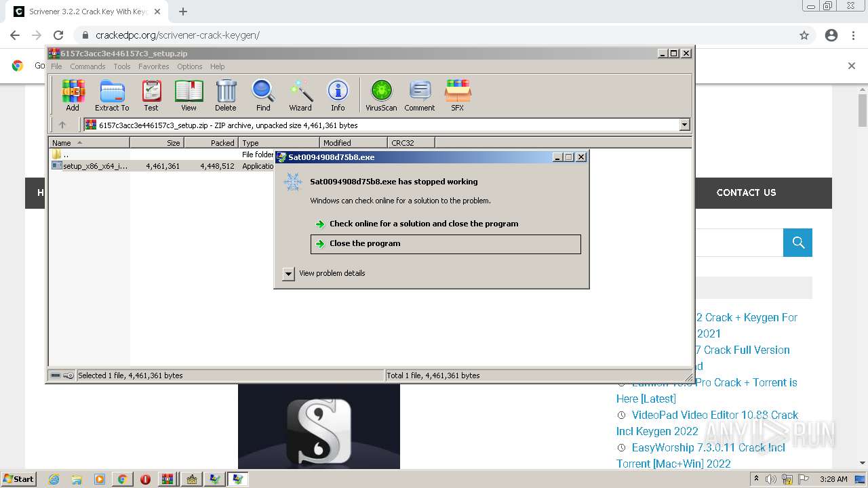Open Opera browser taskbar icon
Viewport: 868px width, 488px height.
145,479
